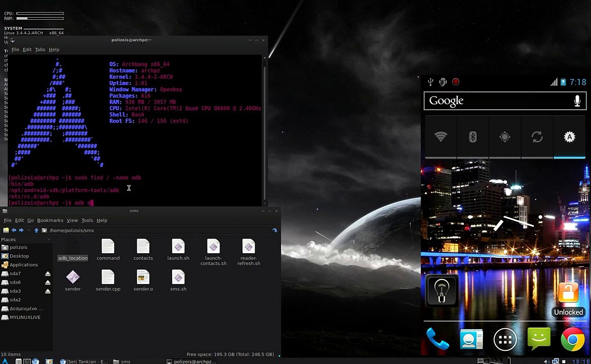Screen dimensions: 591x364
Task: Select the launch.sh script
Action: click(178, 250)
